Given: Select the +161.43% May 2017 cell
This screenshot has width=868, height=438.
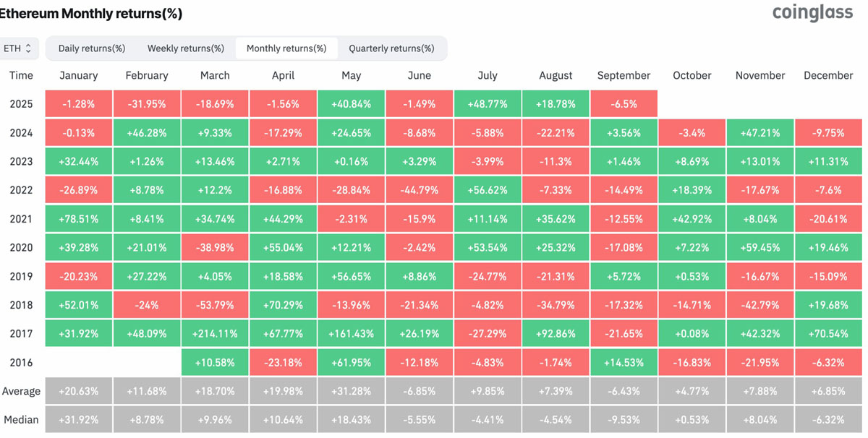Looking at the screenshot, I should click(351, 334).
